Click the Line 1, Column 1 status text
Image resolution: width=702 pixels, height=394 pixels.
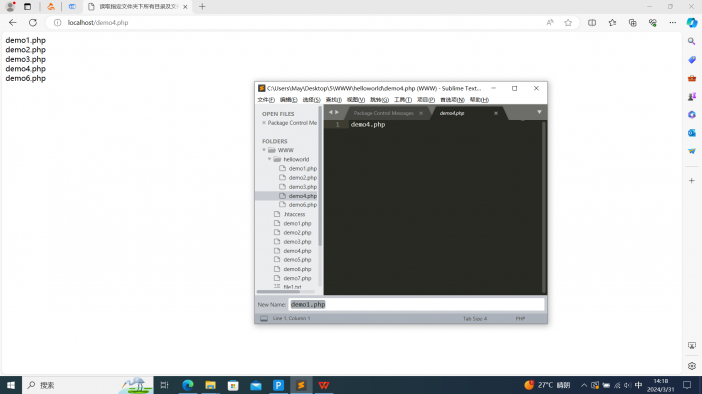[x=291, y=318]
